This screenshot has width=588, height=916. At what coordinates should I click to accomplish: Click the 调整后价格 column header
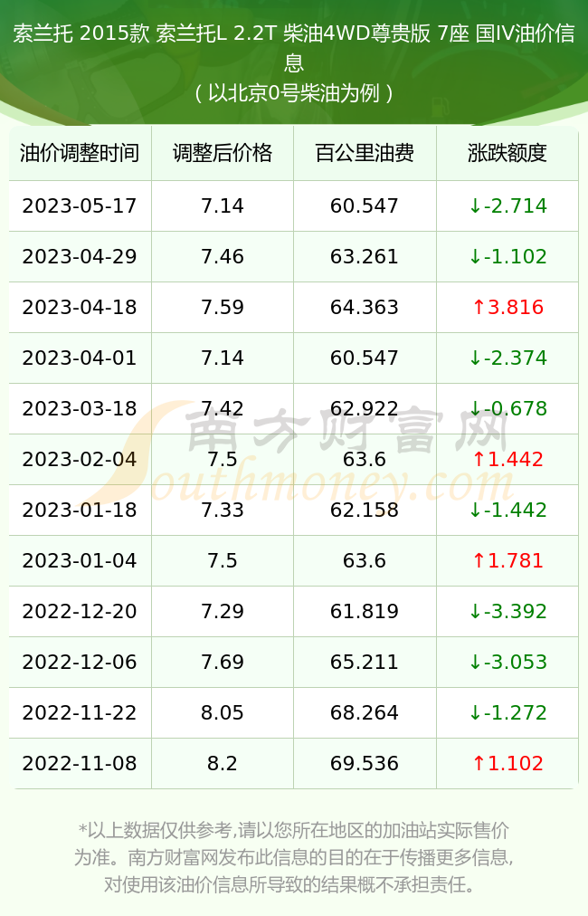pos(223,153)
